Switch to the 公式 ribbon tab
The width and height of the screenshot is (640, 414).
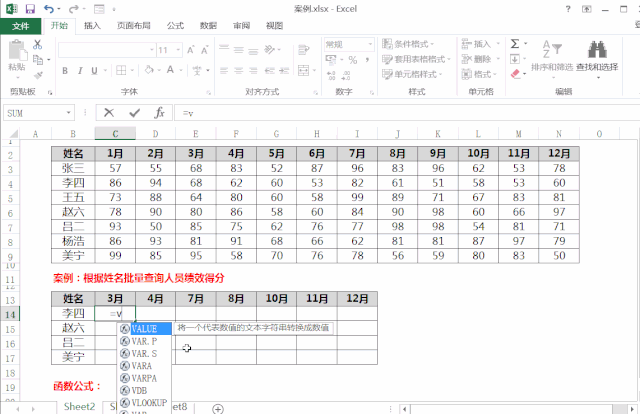click(175, 26)
